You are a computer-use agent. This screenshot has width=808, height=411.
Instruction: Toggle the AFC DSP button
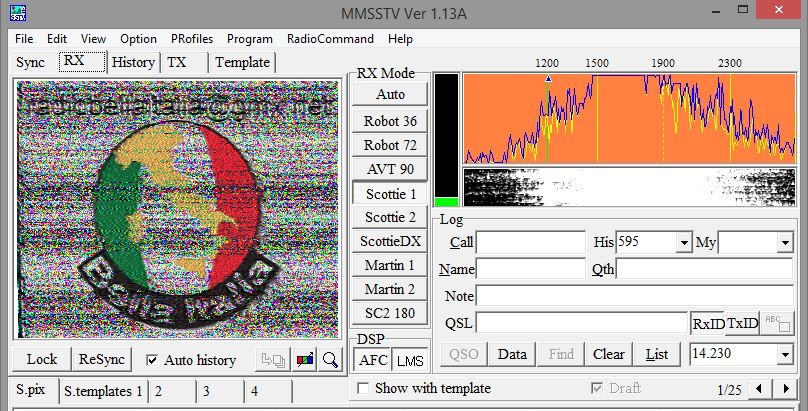(x=373, y=360)
